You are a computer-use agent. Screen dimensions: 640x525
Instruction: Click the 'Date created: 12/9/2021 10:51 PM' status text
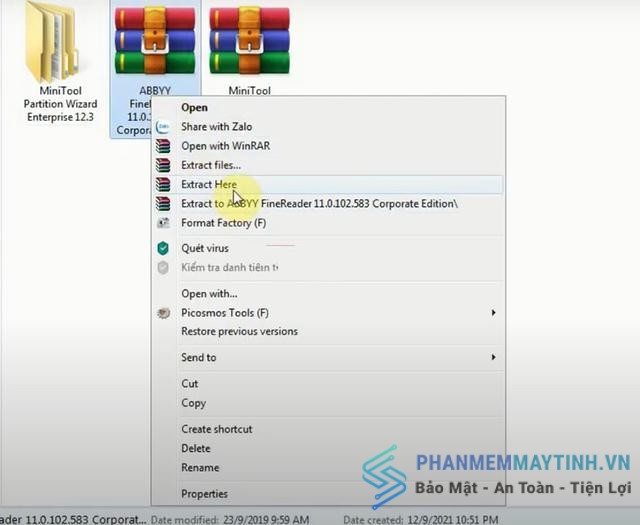420,520
